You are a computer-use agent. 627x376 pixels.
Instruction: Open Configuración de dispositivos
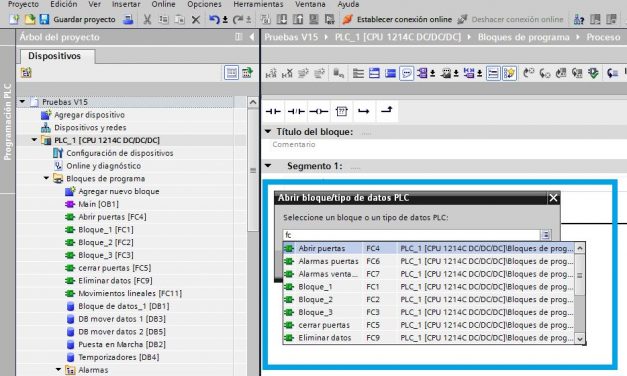tap(120, 153)
